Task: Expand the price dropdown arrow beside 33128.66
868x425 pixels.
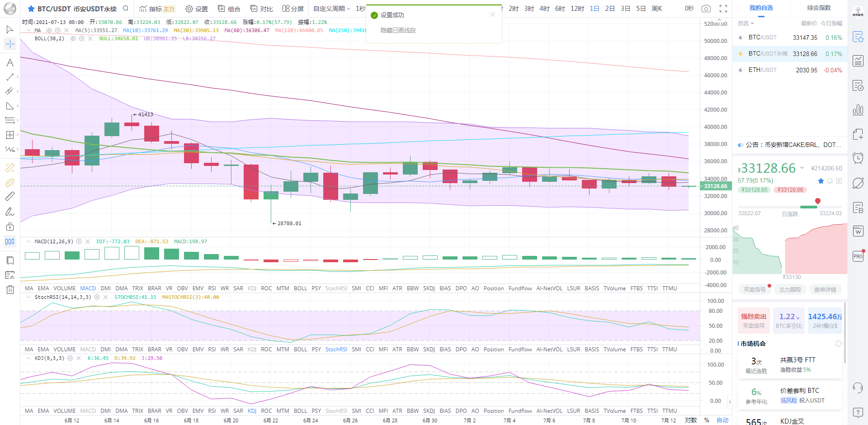Action: pos(802,168)
